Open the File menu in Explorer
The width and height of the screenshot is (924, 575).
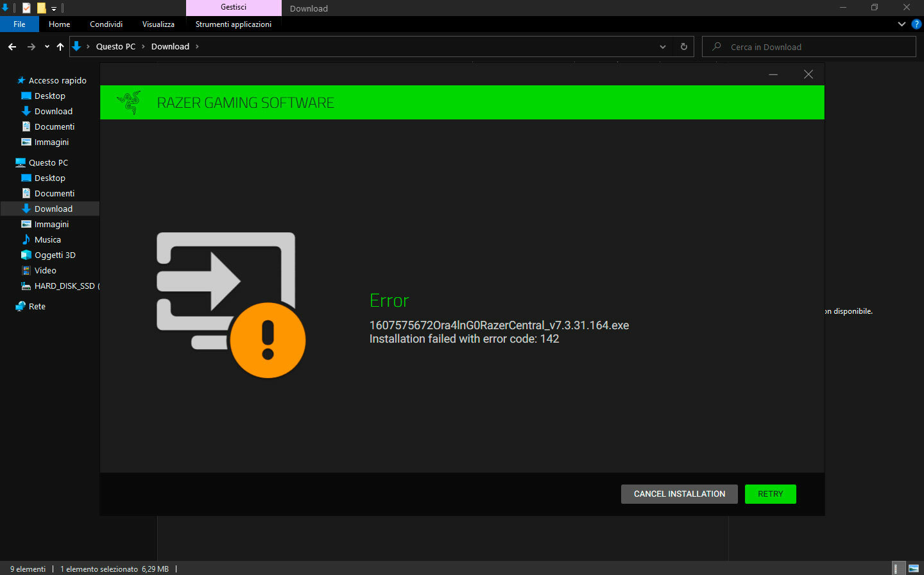(x=19, y=24)
